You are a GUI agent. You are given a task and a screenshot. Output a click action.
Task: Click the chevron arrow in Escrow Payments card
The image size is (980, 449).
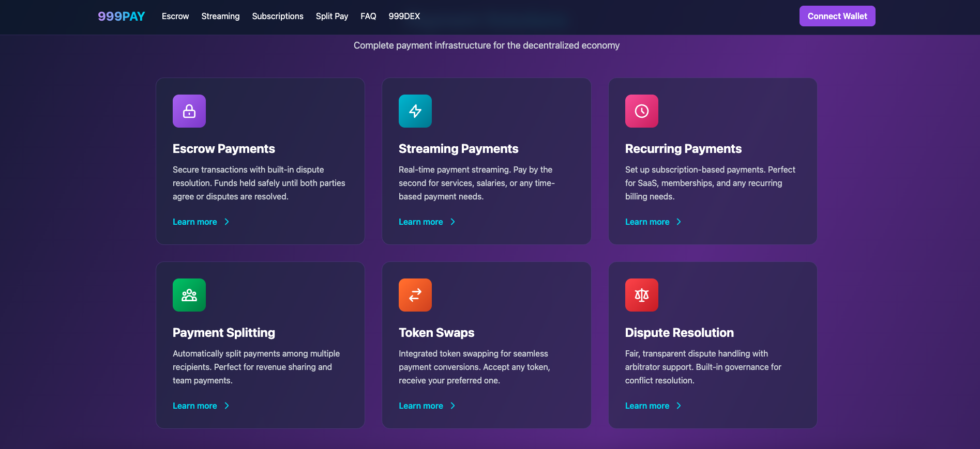coord(227,222)
